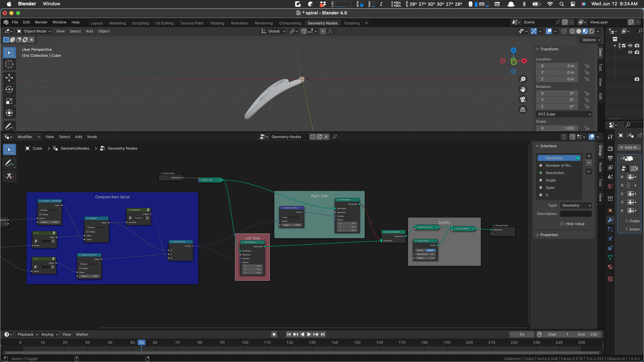644x362 pixels.
Task: Toggle fake user shield for Geometry Nodes
Action: point(312,137)
